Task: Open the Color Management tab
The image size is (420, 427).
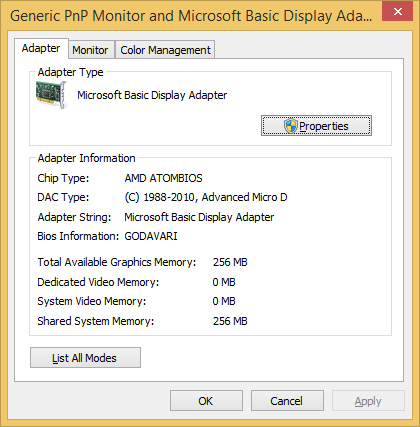Action: (165, 50)
